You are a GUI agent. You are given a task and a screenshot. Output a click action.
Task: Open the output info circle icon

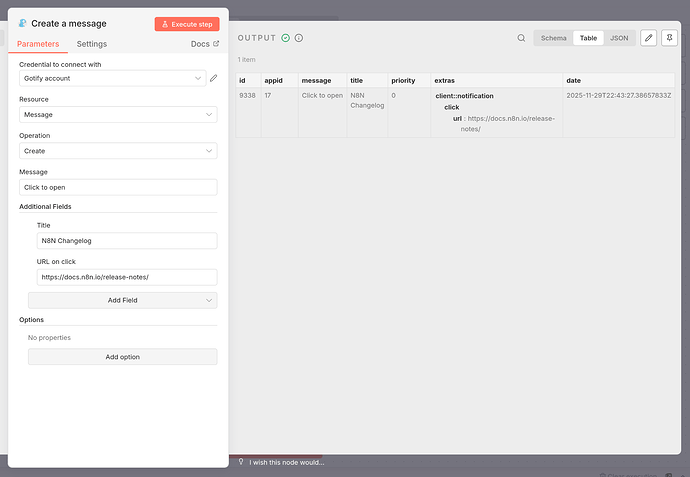pos(299,38)
